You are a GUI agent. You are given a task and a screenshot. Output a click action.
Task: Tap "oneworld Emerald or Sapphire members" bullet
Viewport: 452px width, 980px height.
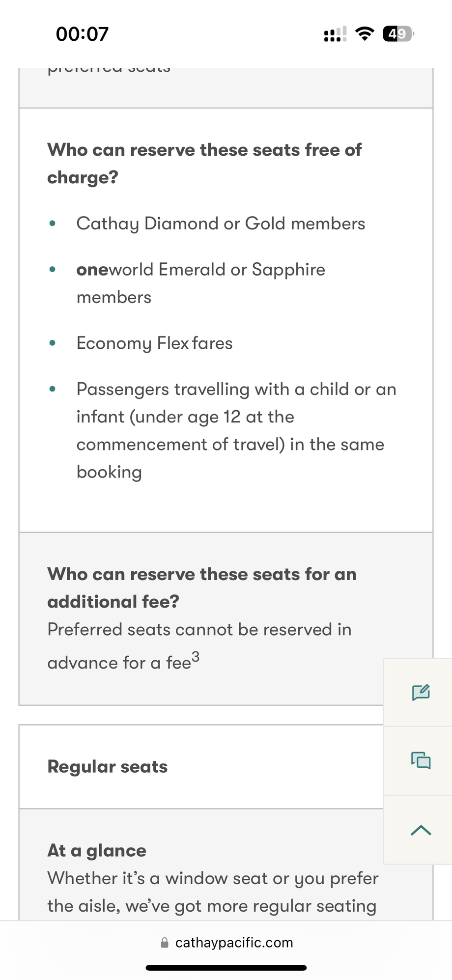(200, 283)
